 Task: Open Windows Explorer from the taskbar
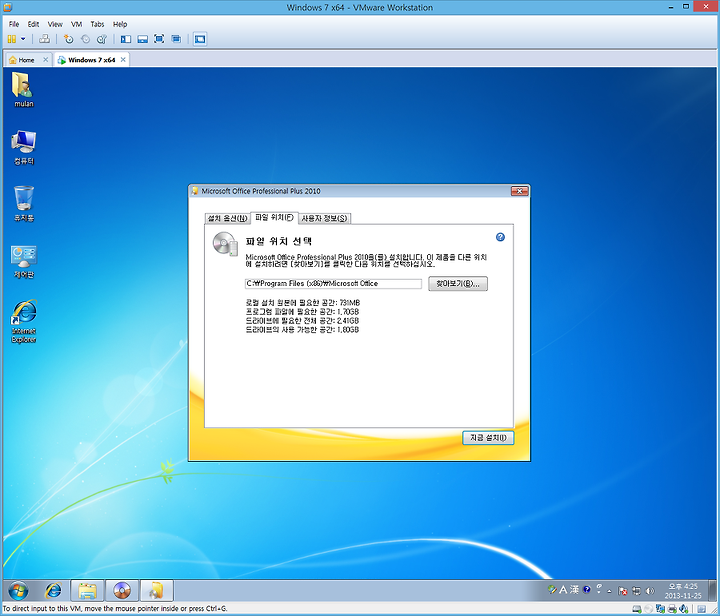(x=87, y=590)
